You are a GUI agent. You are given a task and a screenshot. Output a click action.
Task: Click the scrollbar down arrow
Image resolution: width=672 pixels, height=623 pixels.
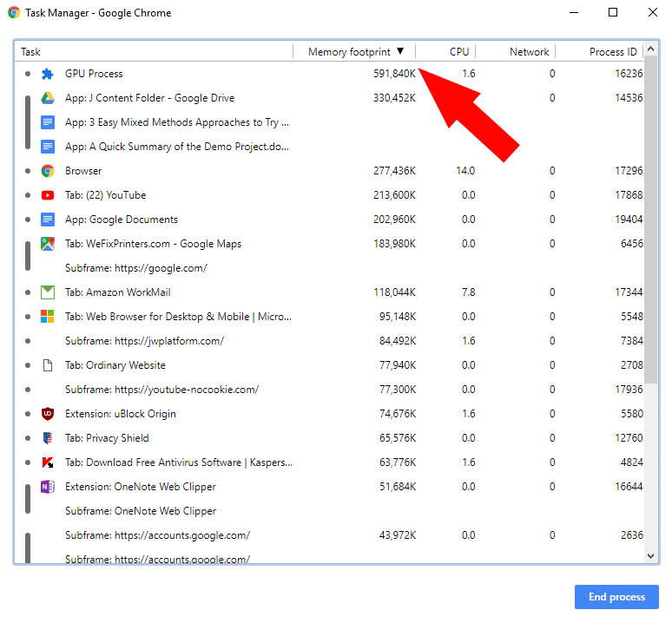(x=650, y=556)
